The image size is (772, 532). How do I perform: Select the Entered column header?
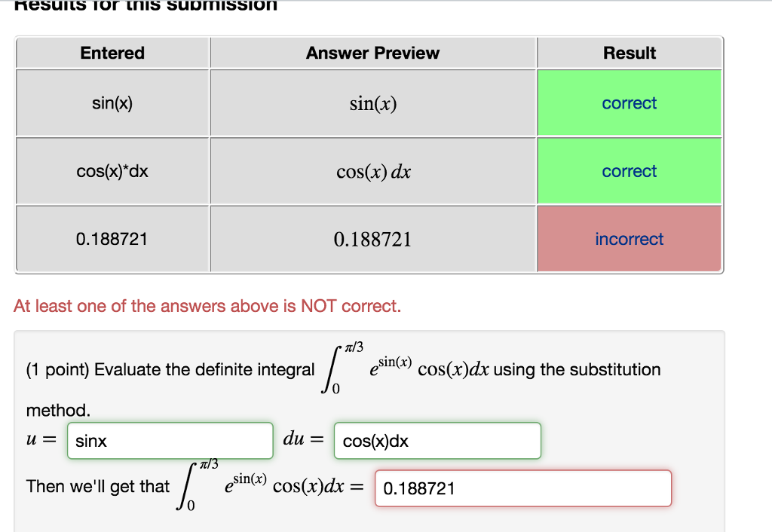click(112, 53)
